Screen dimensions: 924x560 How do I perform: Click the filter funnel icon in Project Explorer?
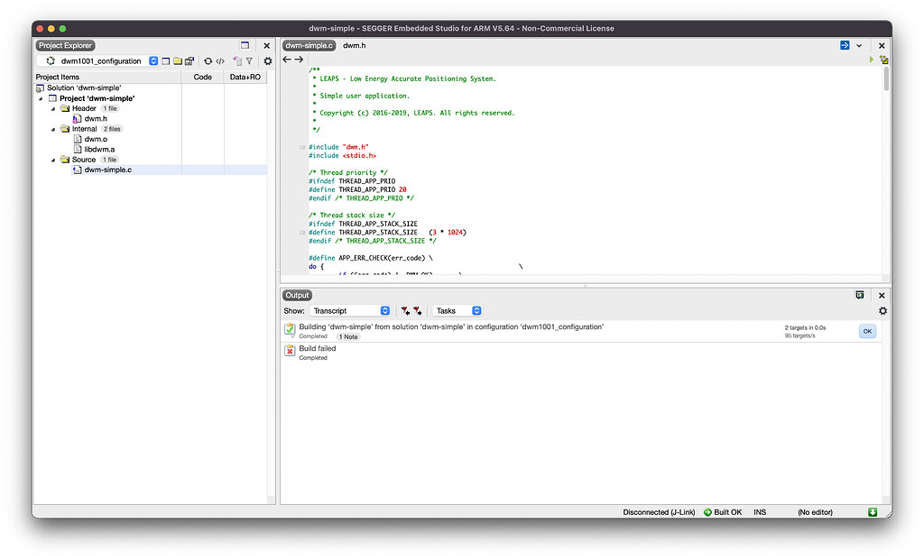coord(249,61)
